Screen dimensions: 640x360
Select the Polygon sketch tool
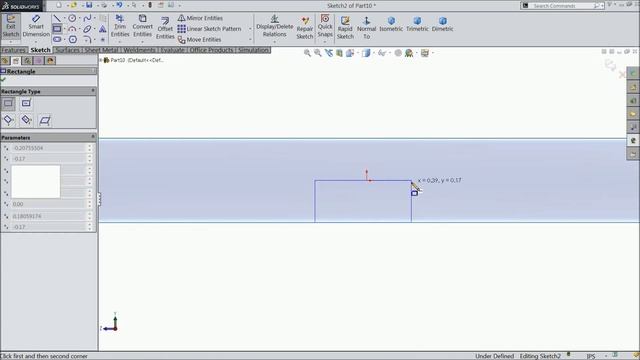point(73,39)
